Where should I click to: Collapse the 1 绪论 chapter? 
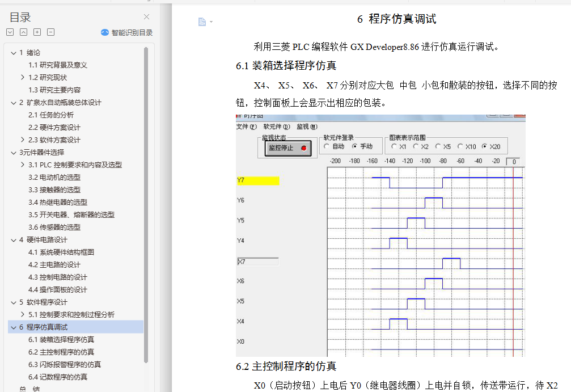tap(14, 53)
